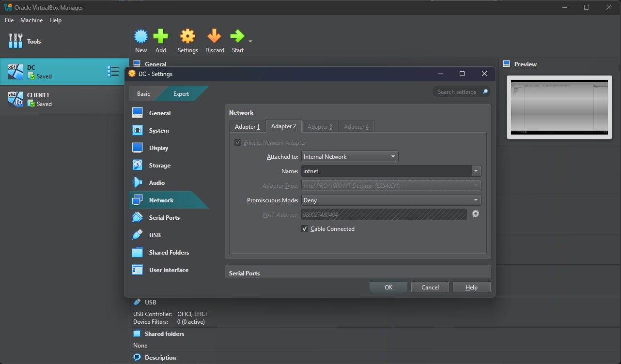Open Shared Folders settings category
Viewport: 621px width, 364px height.
point(169,252)
